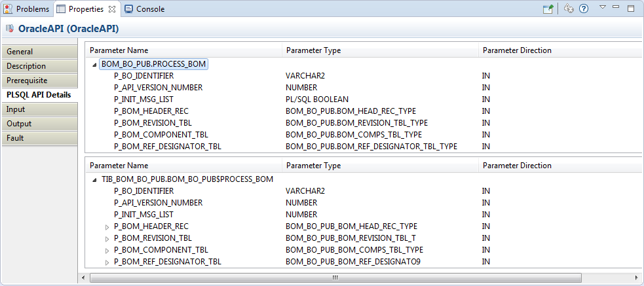644x286 pixels.
Task: Click the Problems tab icon
Action: 9,9
